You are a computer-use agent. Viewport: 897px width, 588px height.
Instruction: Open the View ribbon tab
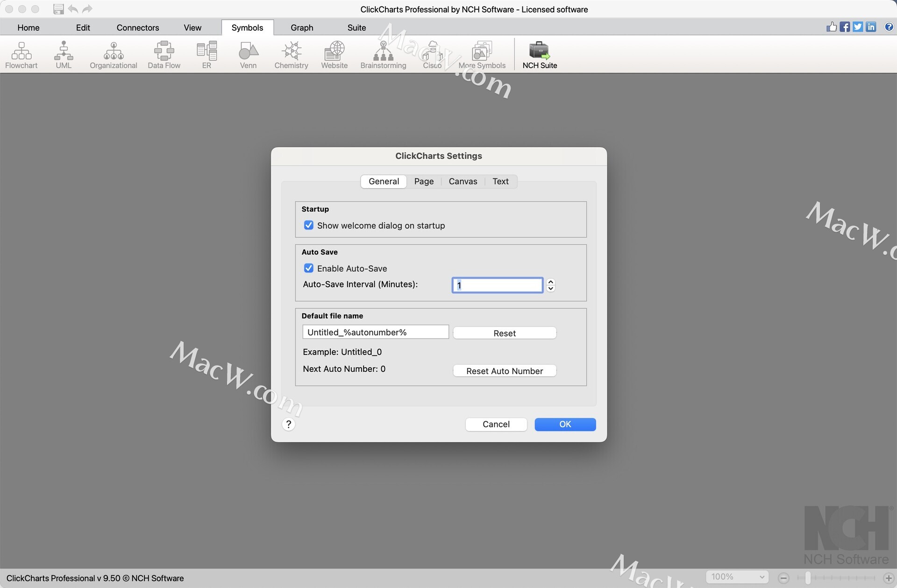(x=192, y=28)
